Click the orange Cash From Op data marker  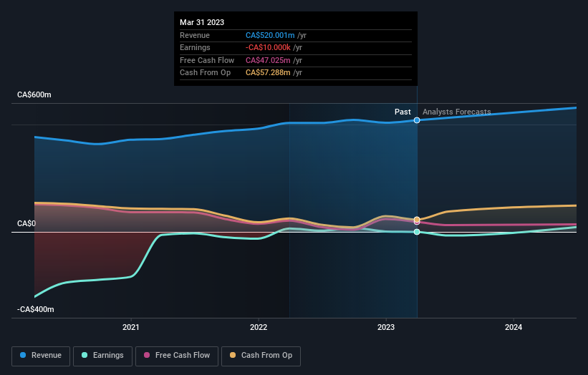[x=417, y=219]
